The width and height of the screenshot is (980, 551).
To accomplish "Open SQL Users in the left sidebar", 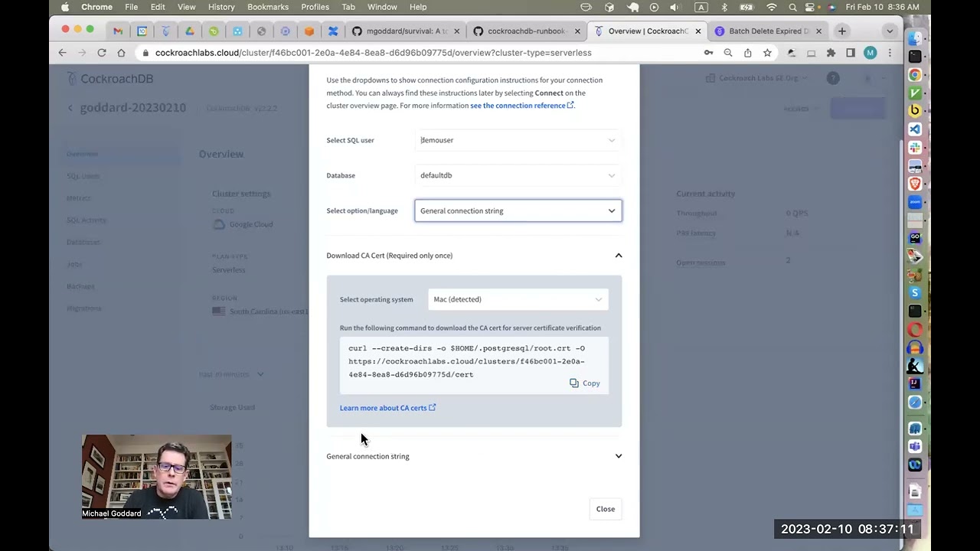I will tap(83, 176).
